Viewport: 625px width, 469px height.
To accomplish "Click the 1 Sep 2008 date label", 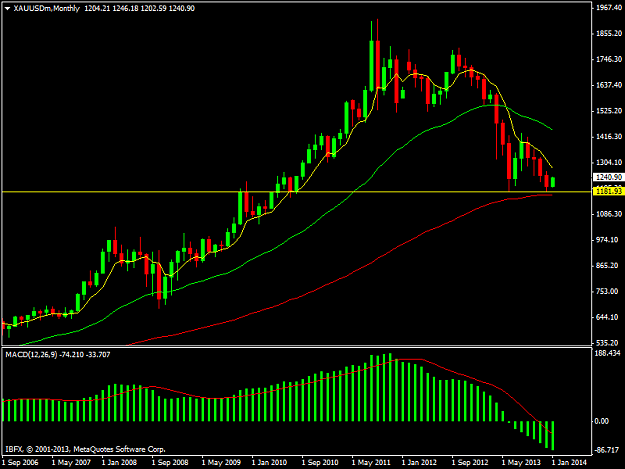I will pyautogui.click(x=170, y=463).
